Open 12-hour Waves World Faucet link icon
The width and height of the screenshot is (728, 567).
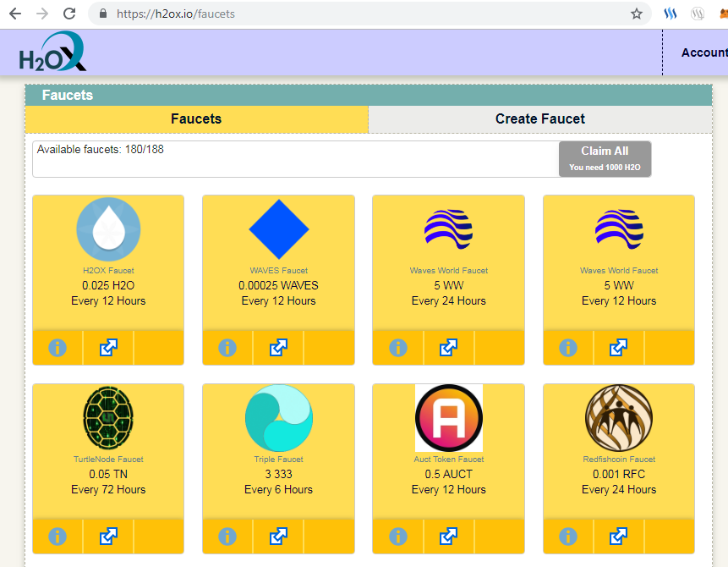pyautogui.click(x=618, y=347)
